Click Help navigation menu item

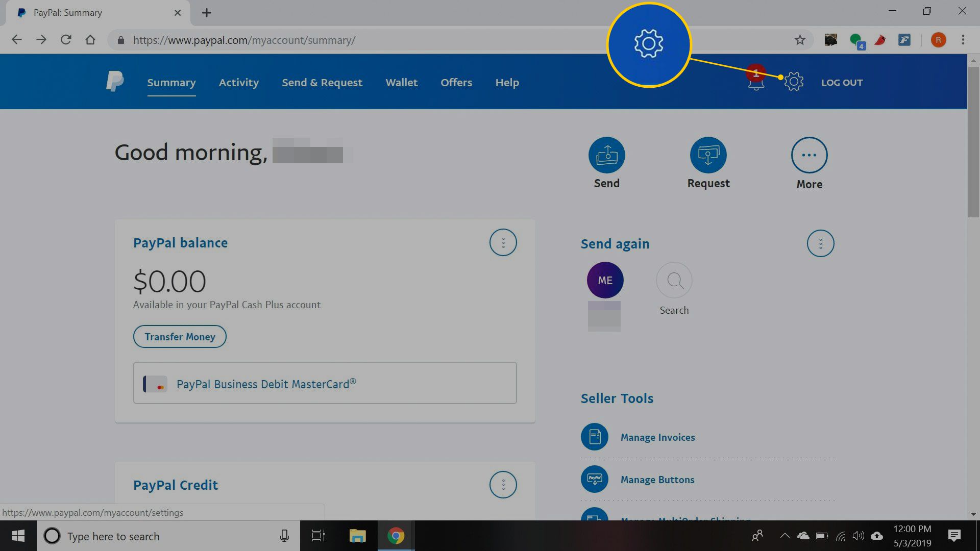pos(507,82)
